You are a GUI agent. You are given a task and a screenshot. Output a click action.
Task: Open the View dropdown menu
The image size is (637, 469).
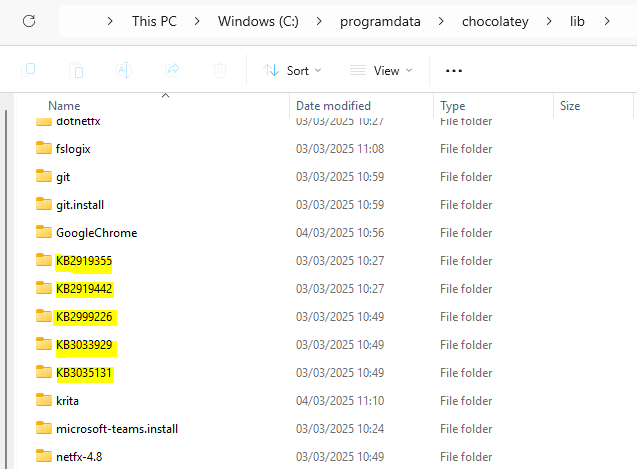pos(380,71)
